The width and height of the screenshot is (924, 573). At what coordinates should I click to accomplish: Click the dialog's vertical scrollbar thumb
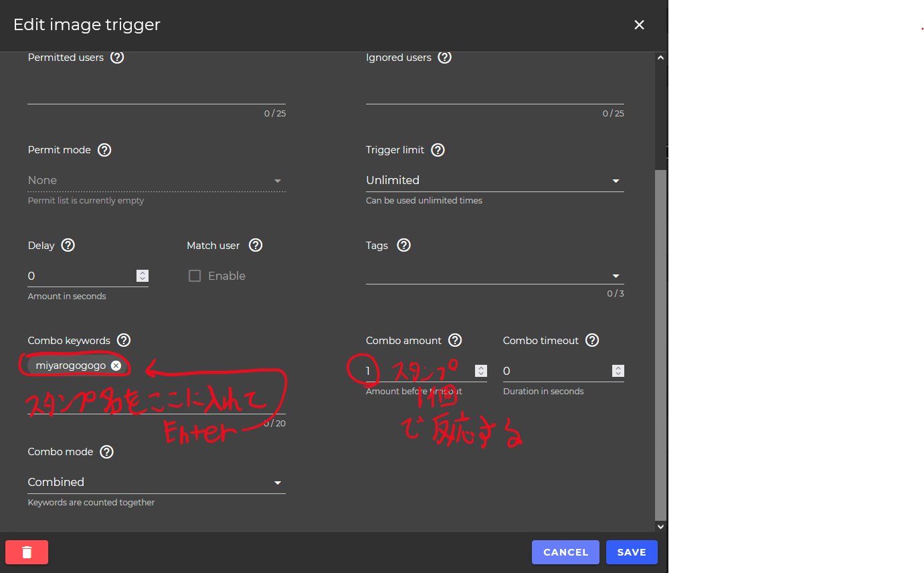coord(660,344)
